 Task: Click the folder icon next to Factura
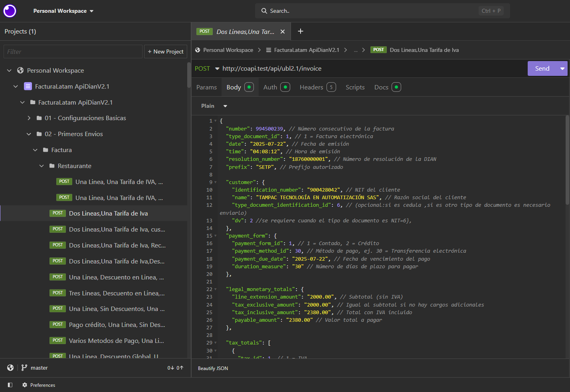pos(46,150)
